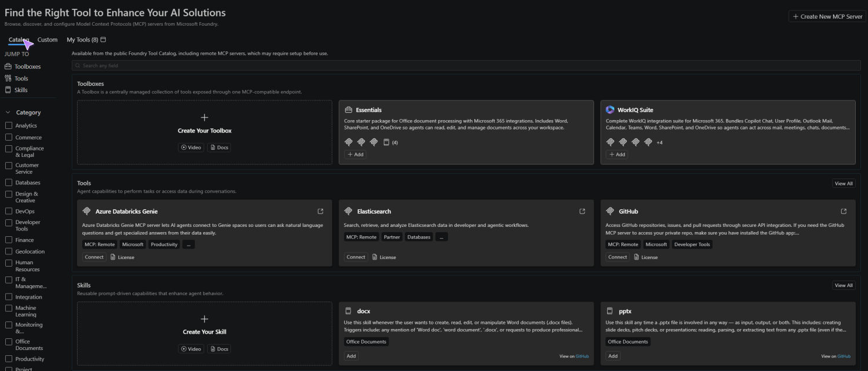Connect the GitHub tool
Image resolution: width=868 pixels, height=371 pixels.
click(617, 257)
